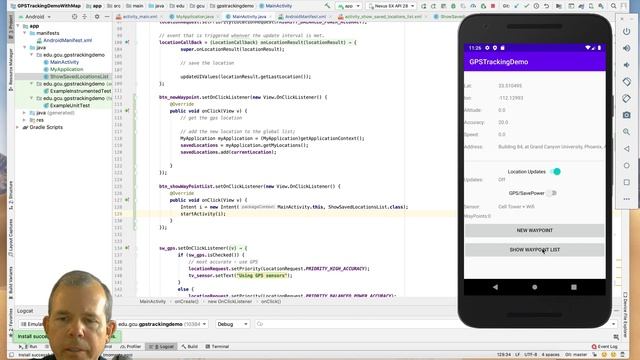Open the Terminal tool window tab
Viewport: 640px width, 360px height.
click(217, 347)
